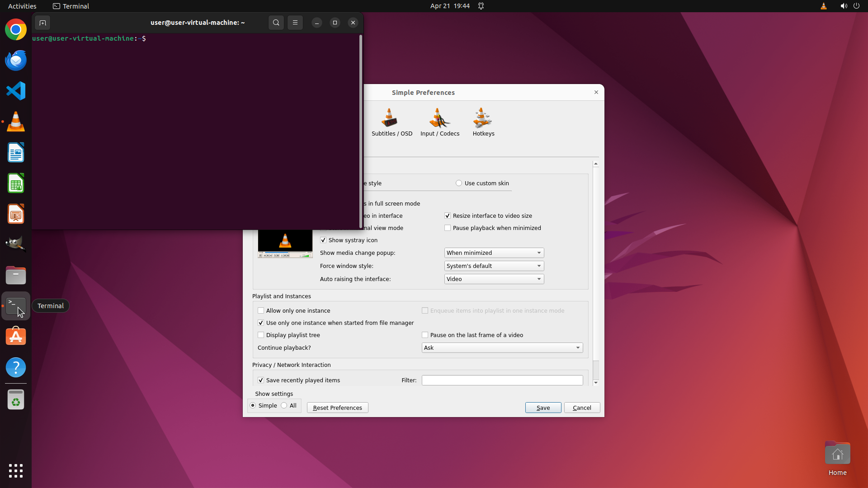
Task: Launch Visual Studio Code from the dock
Action: coord(16,91)
